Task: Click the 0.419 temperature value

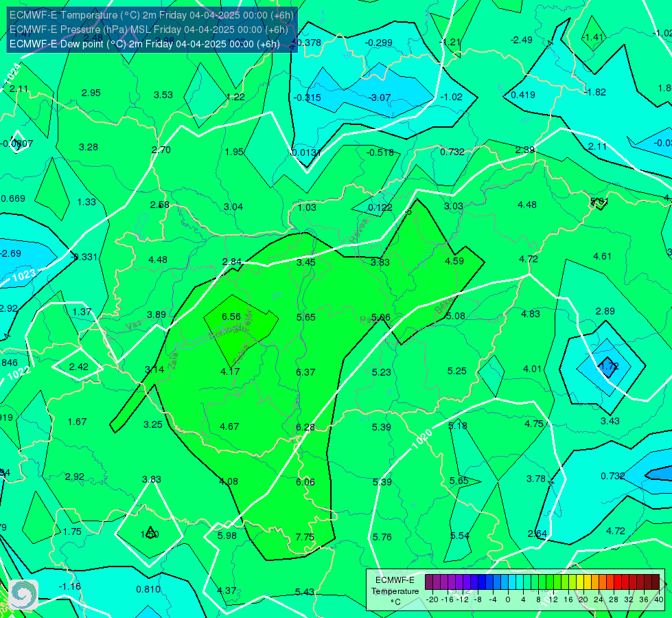Action: (x=523, y=95)
